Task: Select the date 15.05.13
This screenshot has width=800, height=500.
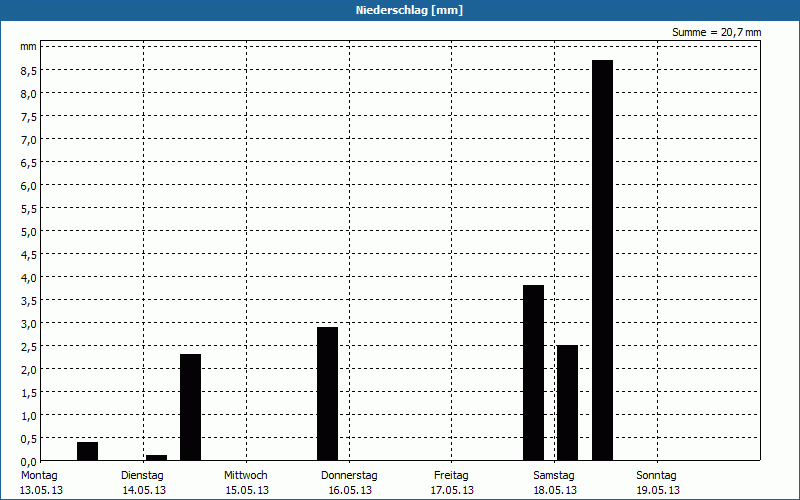Action: (x=247, y=491)
